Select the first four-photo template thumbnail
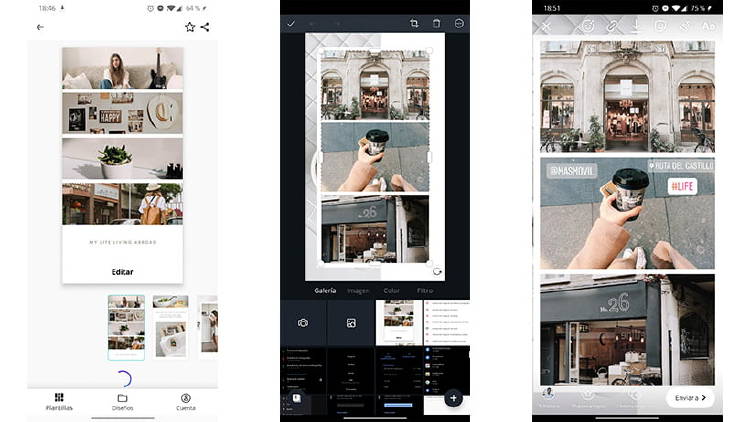750x422 pixels. point(126,327)
